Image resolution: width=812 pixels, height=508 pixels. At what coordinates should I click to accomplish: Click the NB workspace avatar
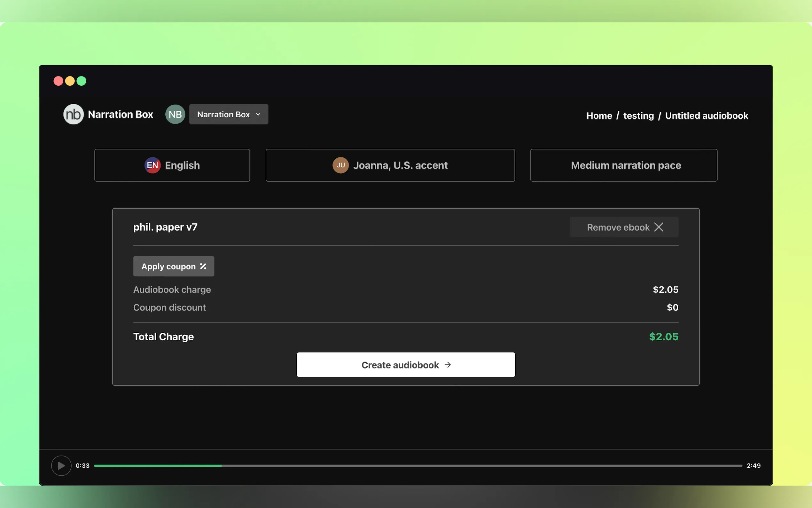click(x=175, y=114)
